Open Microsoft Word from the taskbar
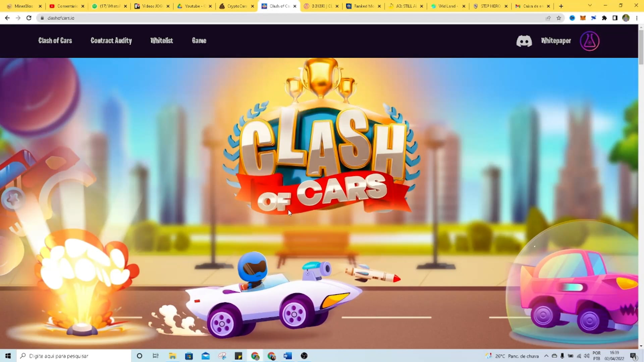The image size is (644, 362). click(287, 356)
